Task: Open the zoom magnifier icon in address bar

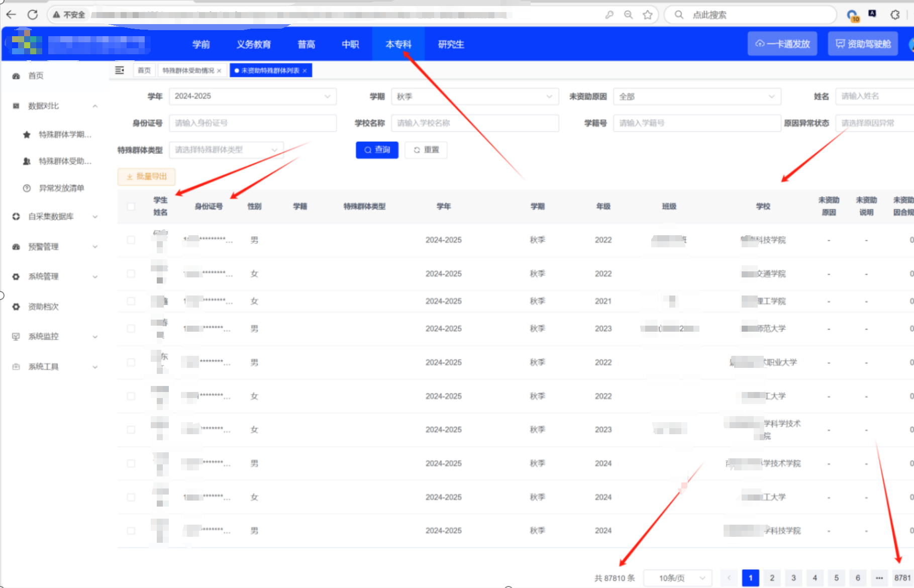Action: point(628,15)
